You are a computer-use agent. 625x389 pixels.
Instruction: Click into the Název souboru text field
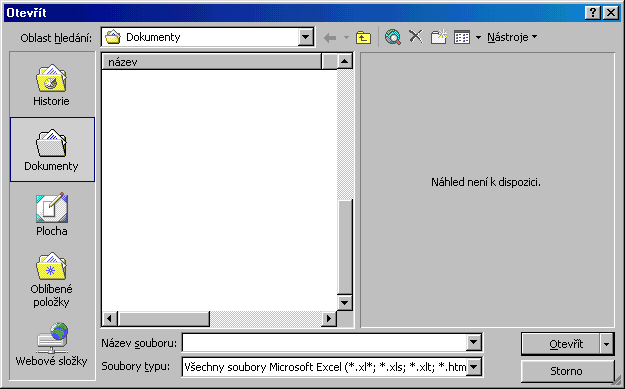(325, 342)
